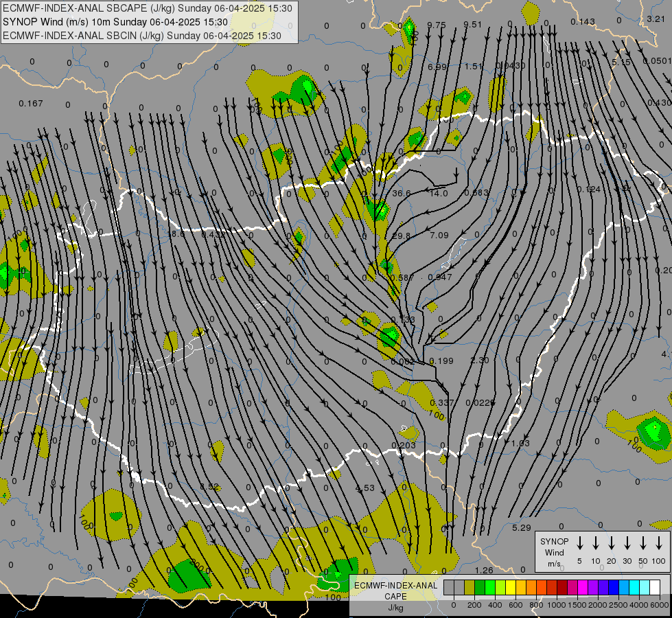Click the 5 m/s wind arrow in legend
672x618 pixels.
[579, 543]
